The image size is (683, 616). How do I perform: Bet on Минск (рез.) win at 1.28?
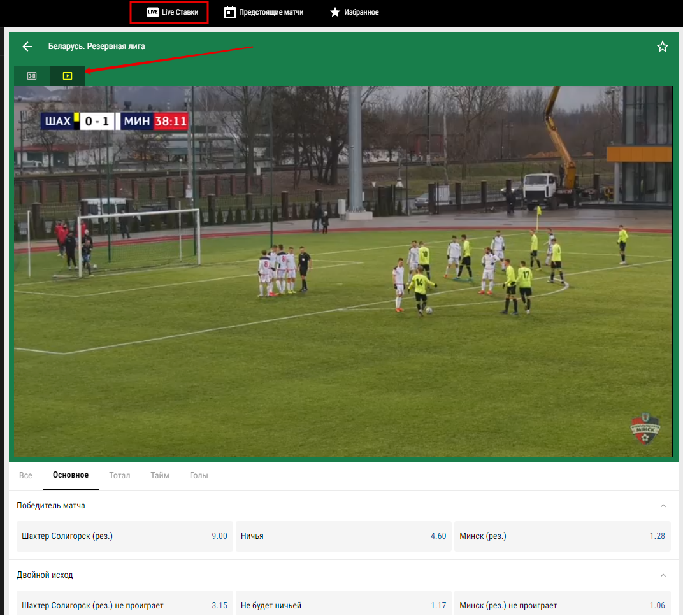562,536
